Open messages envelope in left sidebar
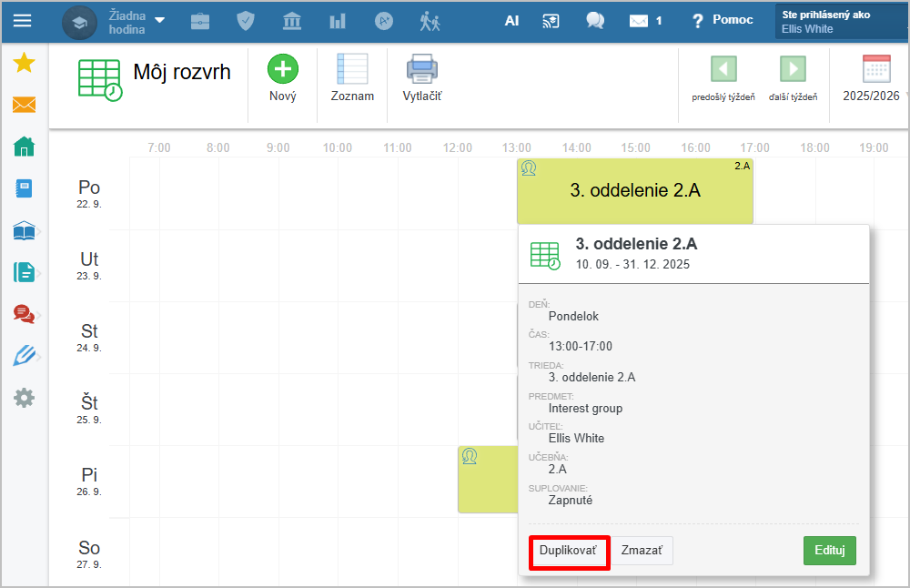 pyautogui.click(x=24, y=105)
